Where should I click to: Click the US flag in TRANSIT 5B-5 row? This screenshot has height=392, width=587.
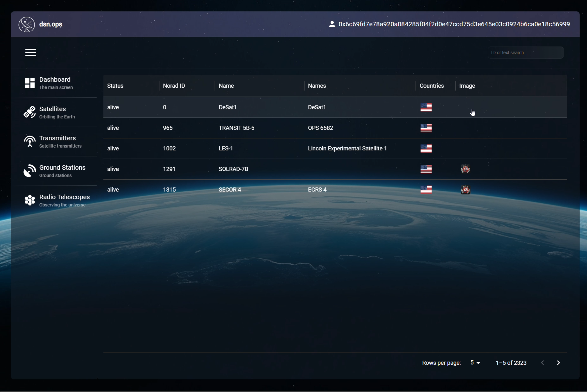(x=426, y=128)
